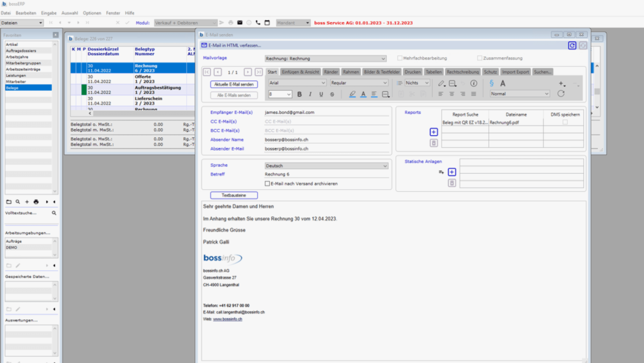The image size is (644, 363).
Task: Check 'E-Mail nach Versand archivieren'
Action: tap(268, 183)
